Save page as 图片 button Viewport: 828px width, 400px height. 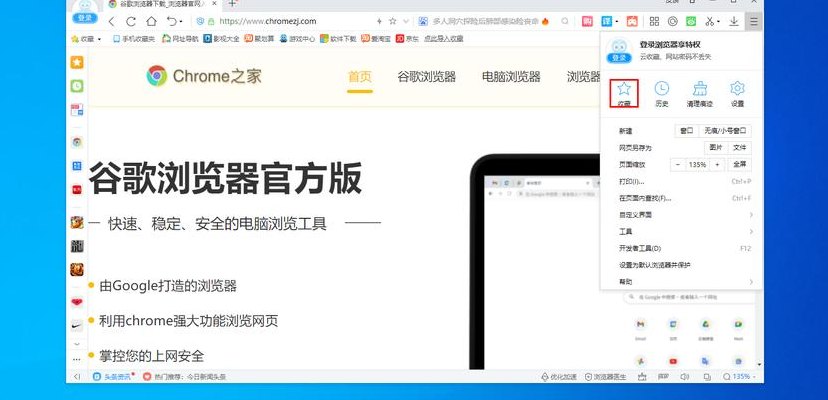pos(716,147)
